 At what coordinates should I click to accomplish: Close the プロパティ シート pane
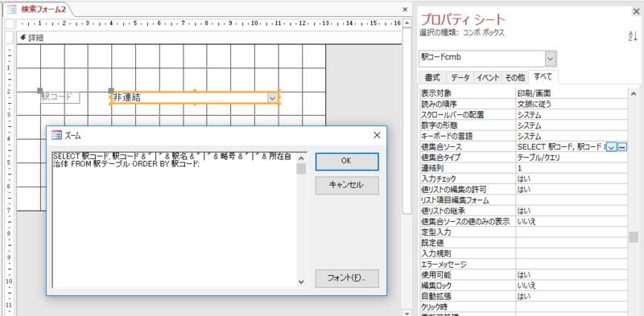pyautogui.click(x=636, y=11)
